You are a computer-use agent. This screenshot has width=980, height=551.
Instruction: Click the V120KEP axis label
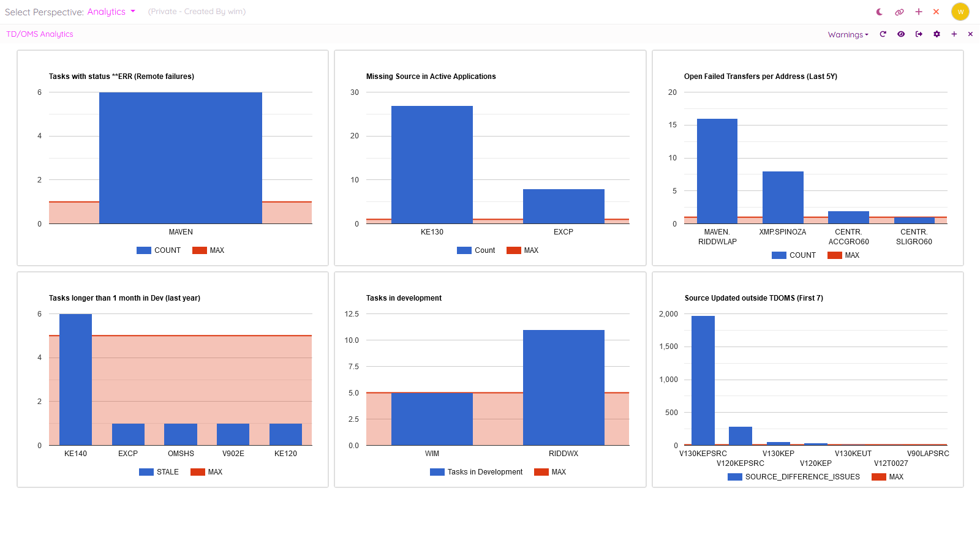tap(816, 463)
